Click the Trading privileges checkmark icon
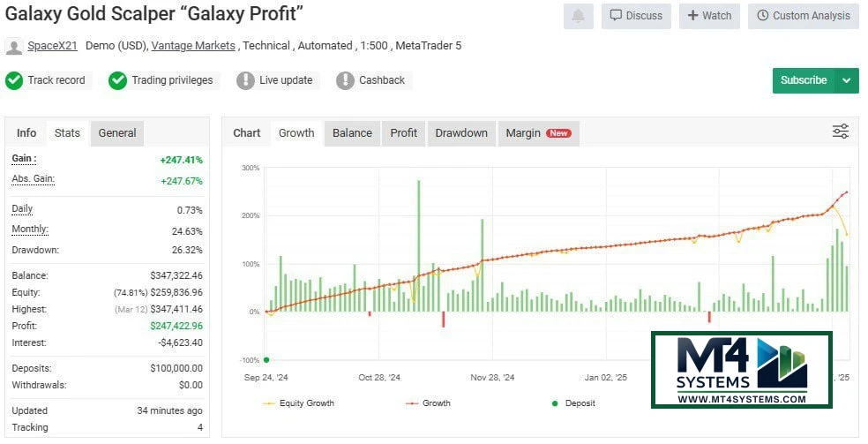Viewport: 868px width, 444px height. [x=118, y=80]
